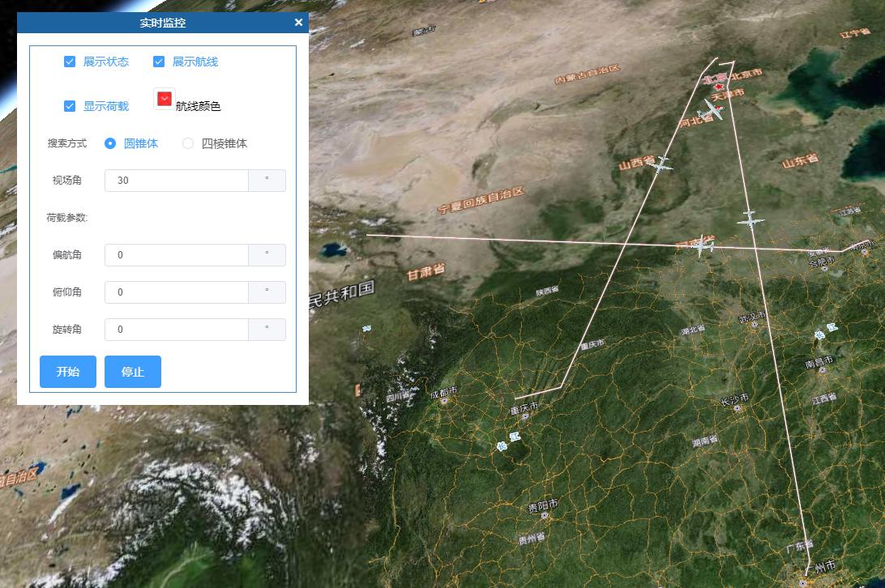Disable the 显示荷载 checkbox
885x588 pixels.
70,106
